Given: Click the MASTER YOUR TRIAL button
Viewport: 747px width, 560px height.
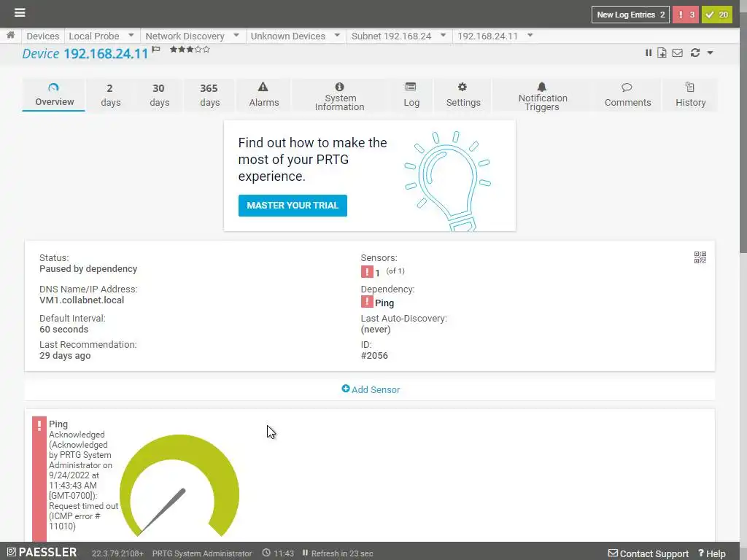Looking at the screenshot, I should (x=293, y=205).
